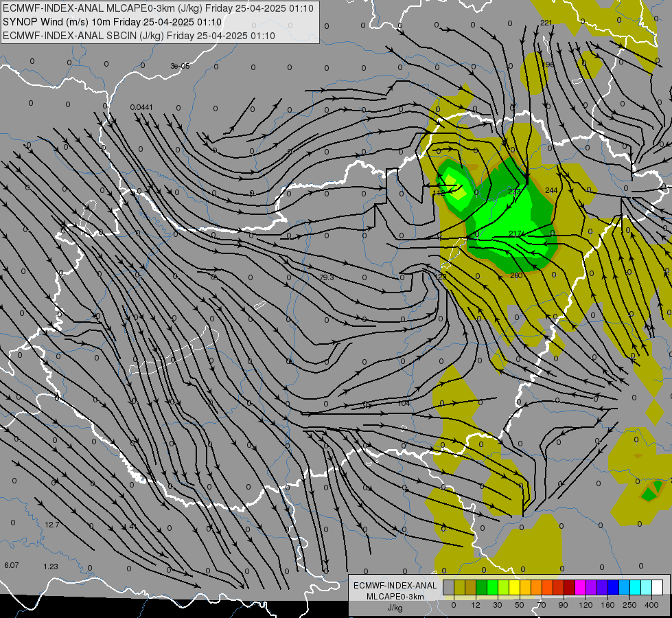Click the magenta legend swatch

[x=581, y=587]
